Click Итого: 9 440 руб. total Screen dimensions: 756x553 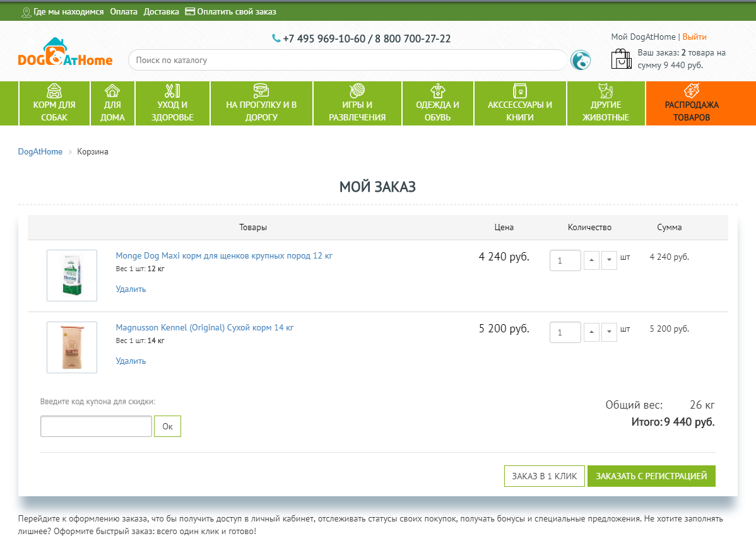coord(673,422)
